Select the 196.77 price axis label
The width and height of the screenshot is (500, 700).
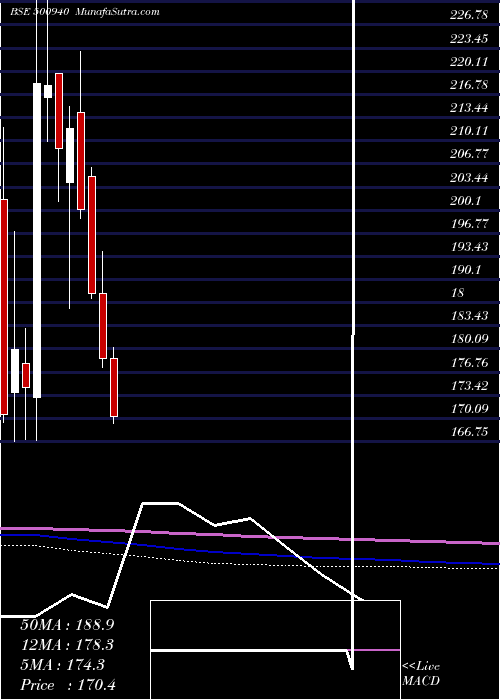(x=469, y=224)
